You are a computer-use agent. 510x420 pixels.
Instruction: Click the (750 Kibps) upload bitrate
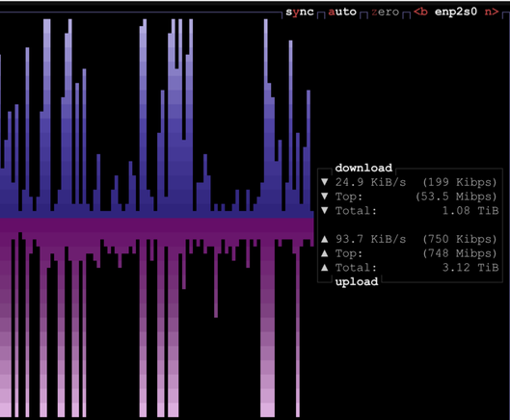460,239
